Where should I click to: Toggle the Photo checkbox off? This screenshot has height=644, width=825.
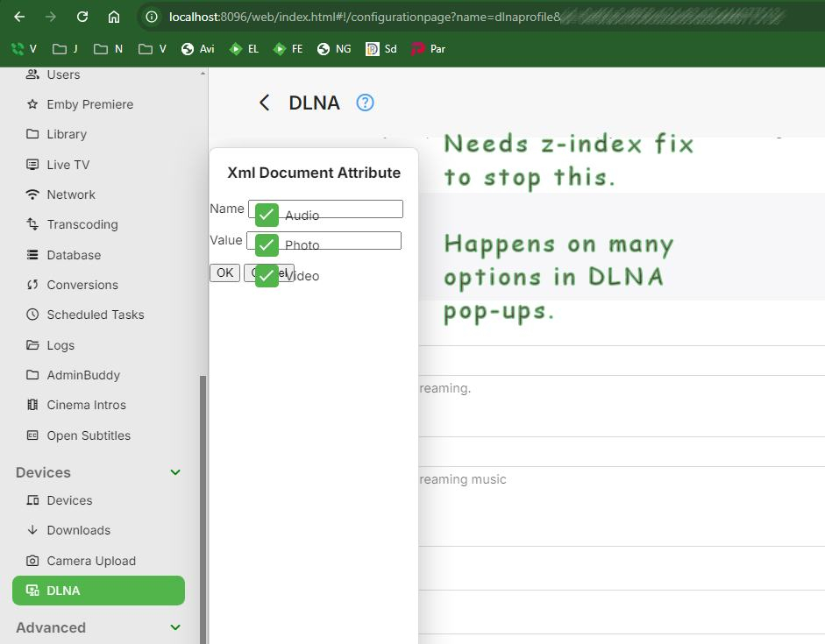[x=266, y=245]
